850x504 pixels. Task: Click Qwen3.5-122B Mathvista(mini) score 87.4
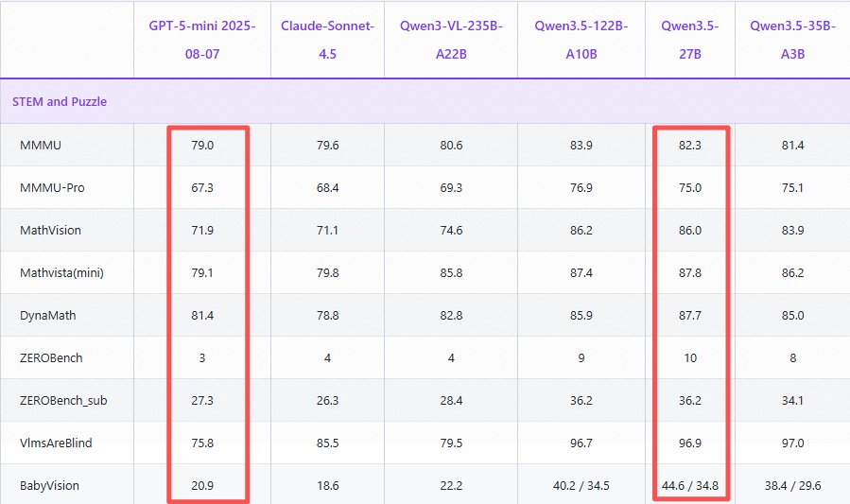click(x=581, y=272)
